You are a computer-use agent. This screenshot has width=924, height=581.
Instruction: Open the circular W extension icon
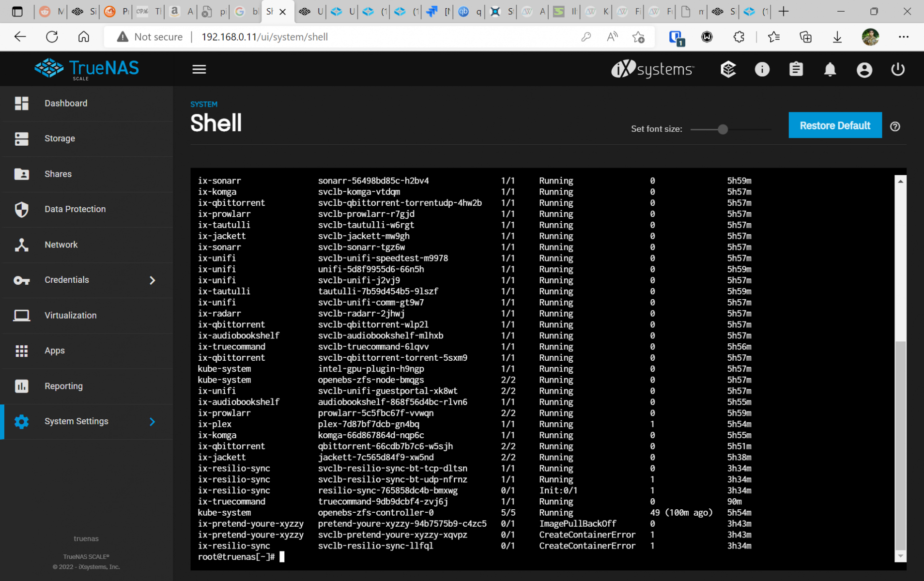[x=707, y=37]
